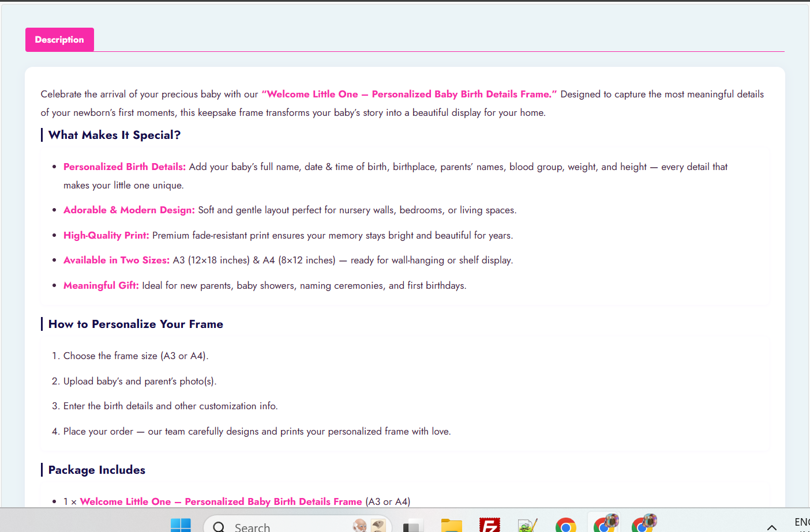This screenshot has width=810, height=532.
Task: Open the plain Google Chrome taskbar icon
Action: [565, 525]
